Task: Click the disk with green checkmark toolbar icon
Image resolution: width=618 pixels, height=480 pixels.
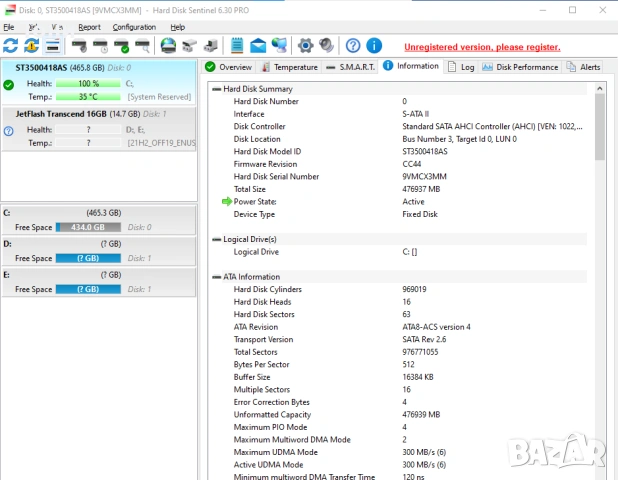Action: (x=121, y=46)
